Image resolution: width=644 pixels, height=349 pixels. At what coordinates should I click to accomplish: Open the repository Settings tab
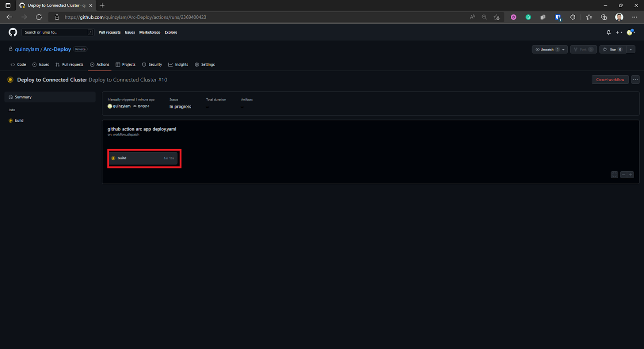point(205,64)
